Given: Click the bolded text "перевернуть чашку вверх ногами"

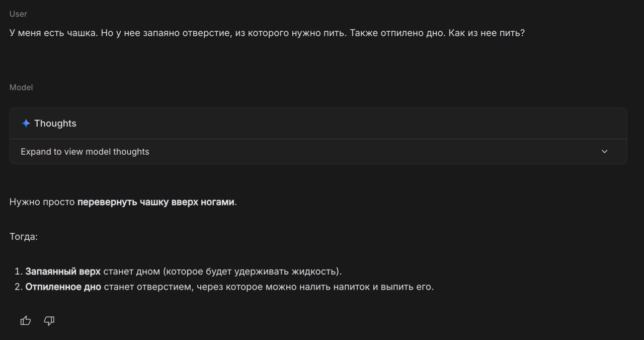Looking at the screenshot, I should 156,201.
